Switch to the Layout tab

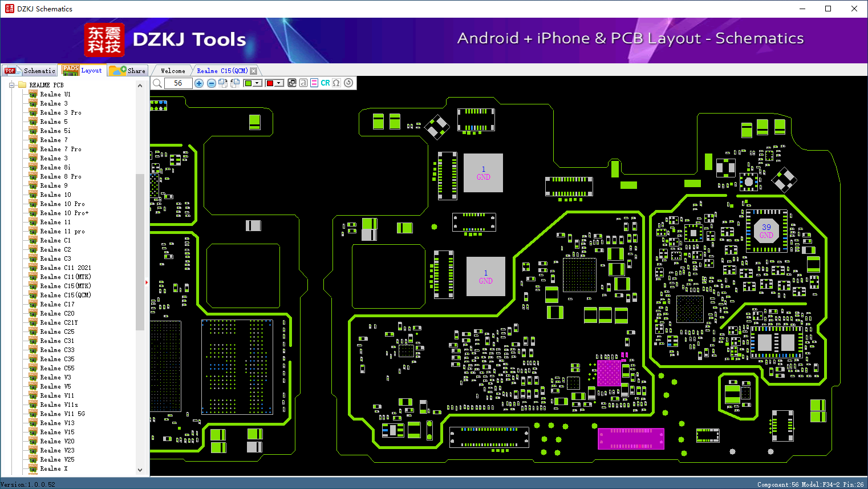pos(82,70)
